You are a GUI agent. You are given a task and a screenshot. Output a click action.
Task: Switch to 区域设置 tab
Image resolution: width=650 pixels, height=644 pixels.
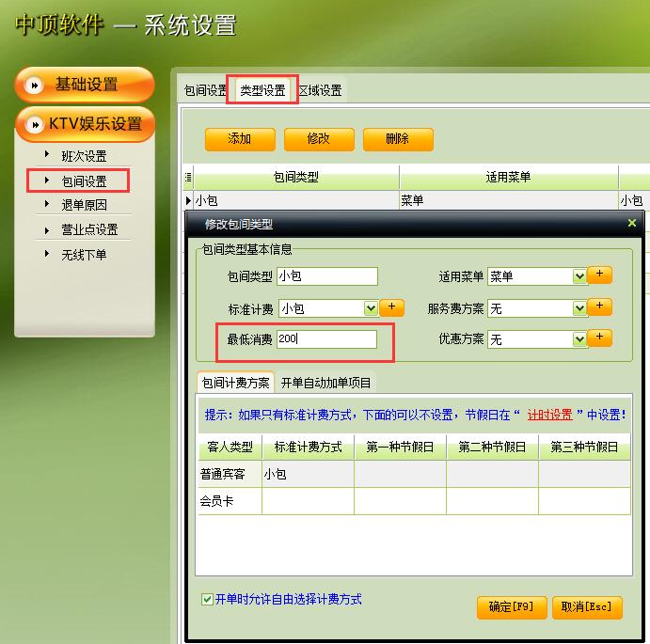321,90
